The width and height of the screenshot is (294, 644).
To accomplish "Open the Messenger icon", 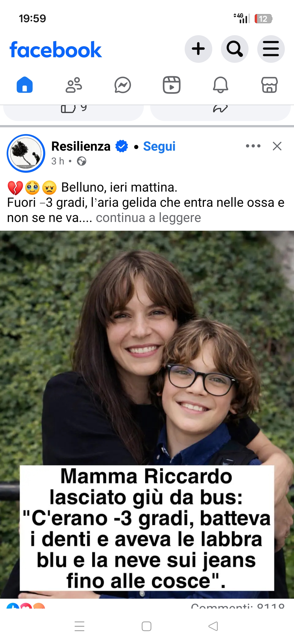I will (123, 85).
